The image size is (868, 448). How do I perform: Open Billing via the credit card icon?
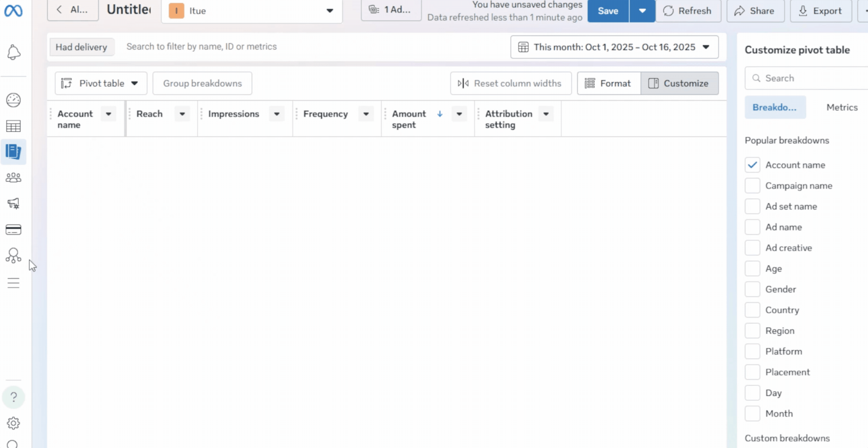pyautogui.click(x=14, y=229)
